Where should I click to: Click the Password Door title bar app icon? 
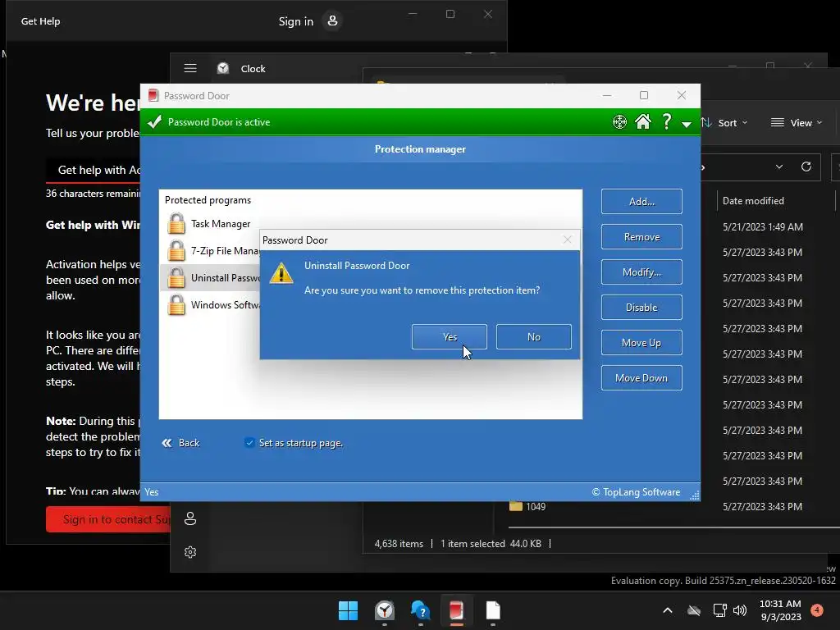tap(153, 95)
